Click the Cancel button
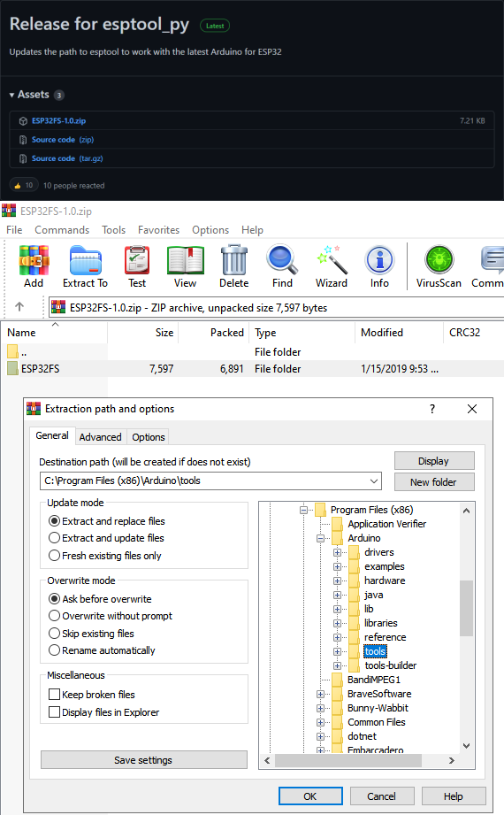 tap(382, 796)
